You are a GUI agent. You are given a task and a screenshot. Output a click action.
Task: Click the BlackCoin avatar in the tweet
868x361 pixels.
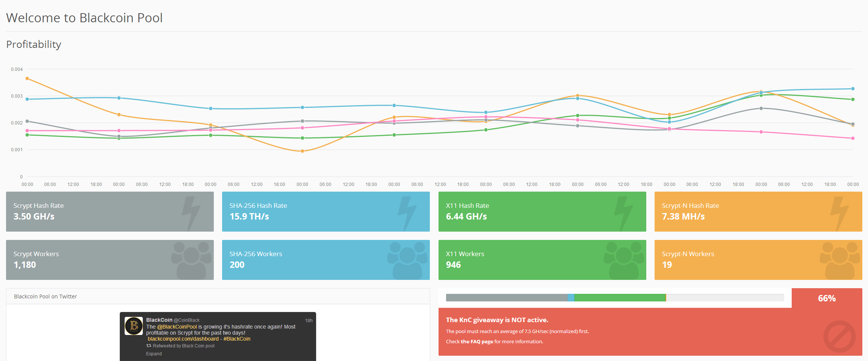point(134,326)
